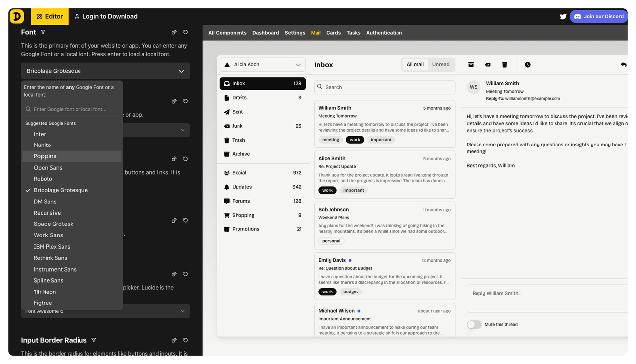Open the Social folder in mail sidebar

(262, 173)
